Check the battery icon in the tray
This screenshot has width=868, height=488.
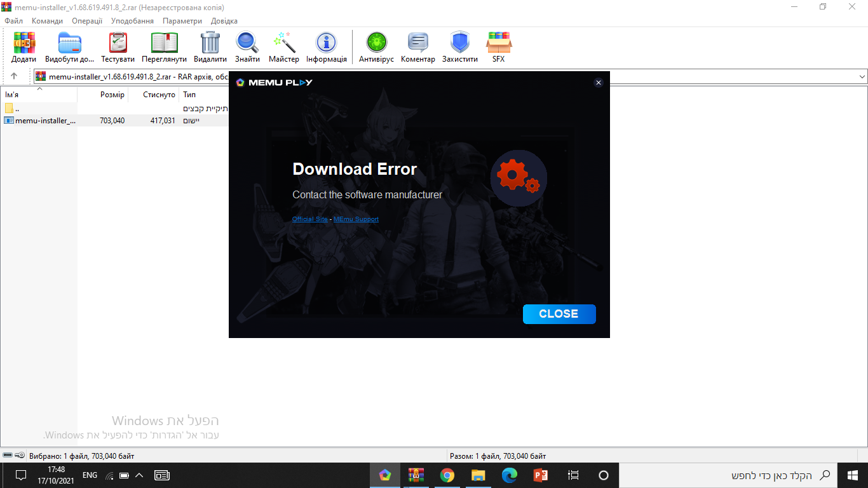tap(125, 475)
